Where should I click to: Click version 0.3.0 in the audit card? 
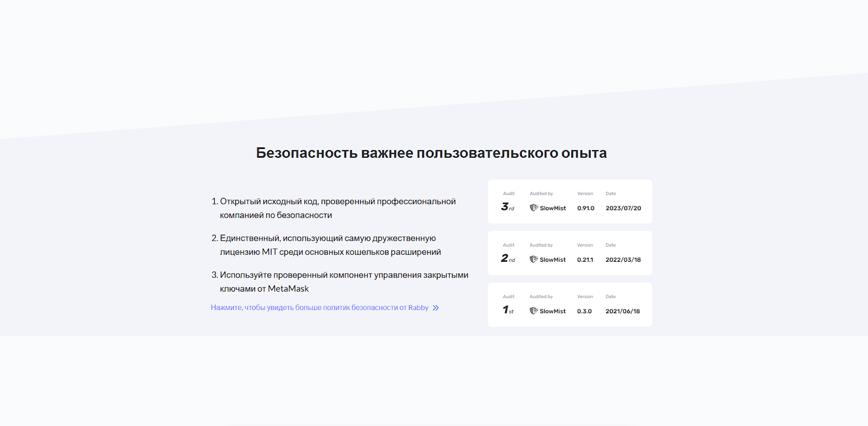click(584, 311)
